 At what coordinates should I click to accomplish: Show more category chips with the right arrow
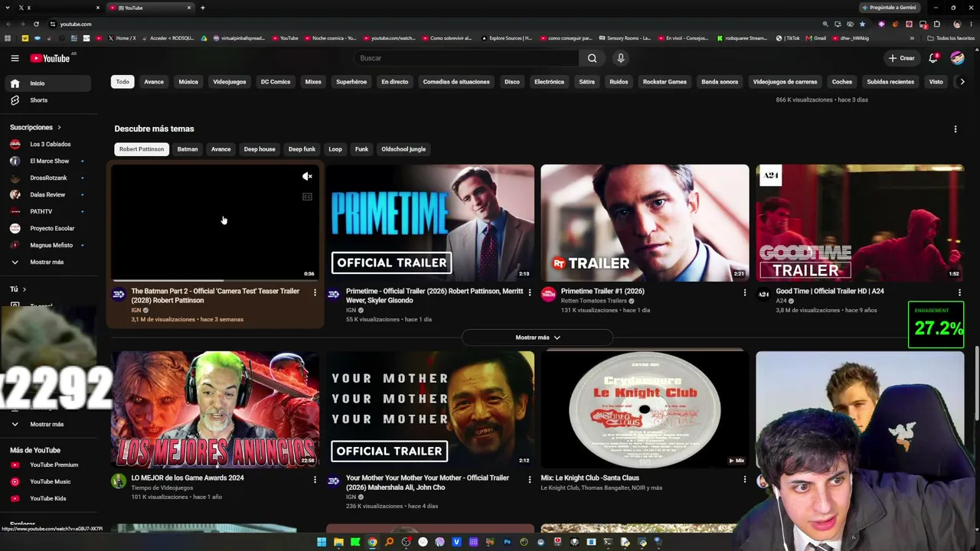(962, 82)
